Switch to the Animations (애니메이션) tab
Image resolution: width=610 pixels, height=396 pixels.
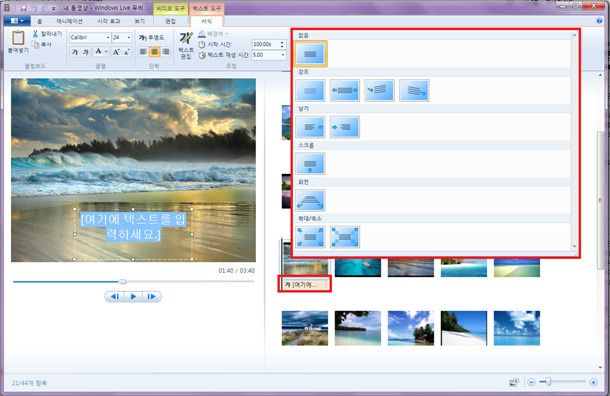tap(70, 21)
